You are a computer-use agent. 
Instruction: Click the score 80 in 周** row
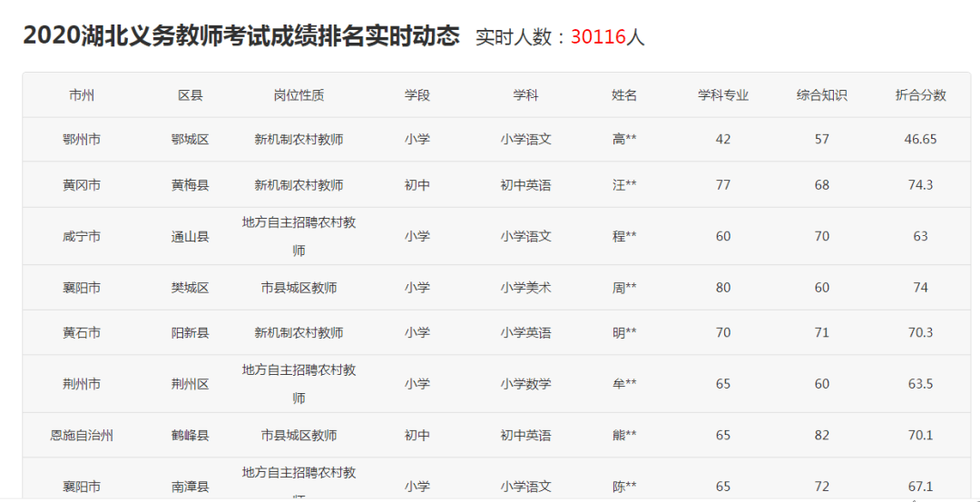723,288
